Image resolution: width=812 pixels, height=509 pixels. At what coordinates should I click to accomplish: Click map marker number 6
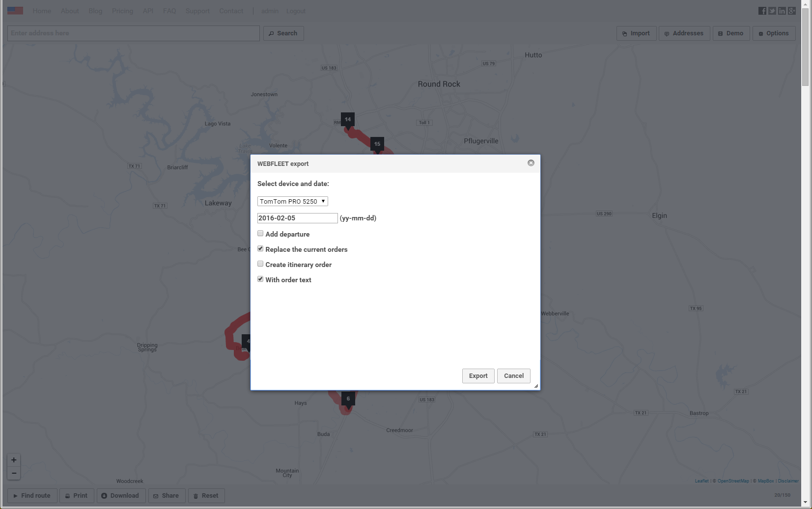348,400
